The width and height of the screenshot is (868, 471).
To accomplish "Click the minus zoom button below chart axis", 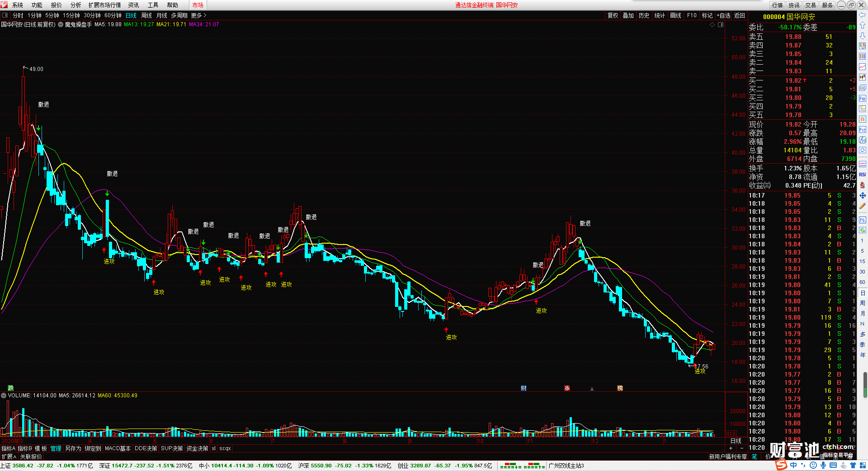I will (x=741, y=448).
